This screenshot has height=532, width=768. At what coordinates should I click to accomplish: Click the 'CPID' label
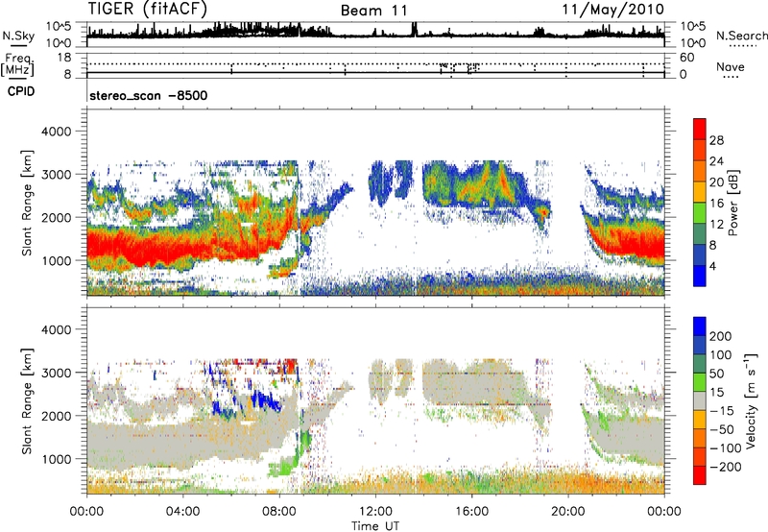pyautogui.click(x=21, y=91)
